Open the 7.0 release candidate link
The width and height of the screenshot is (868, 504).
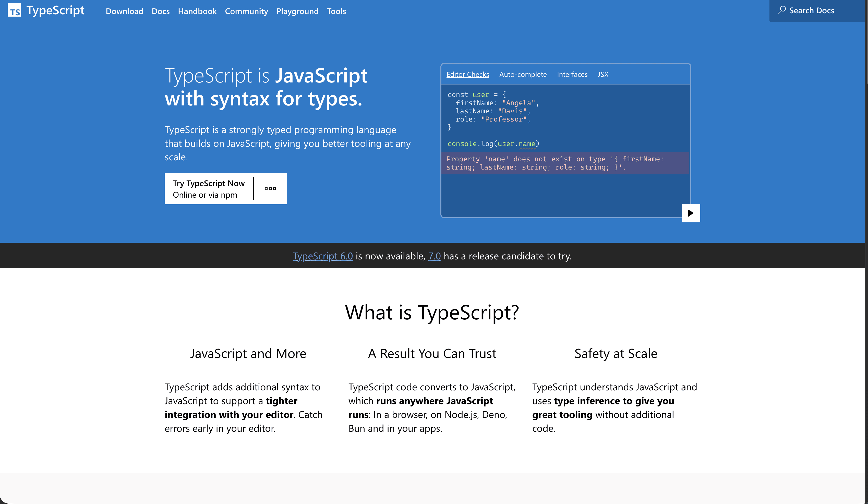point(434,256)
